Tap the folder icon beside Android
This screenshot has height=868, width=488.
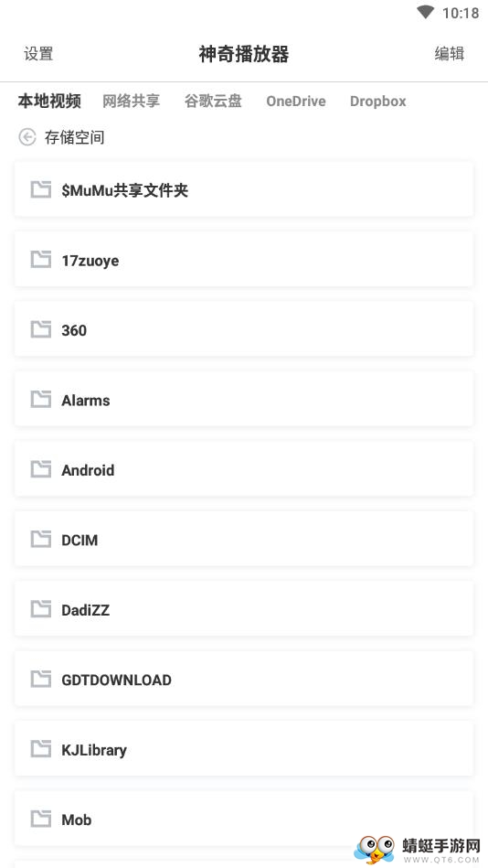coord(40,469)
